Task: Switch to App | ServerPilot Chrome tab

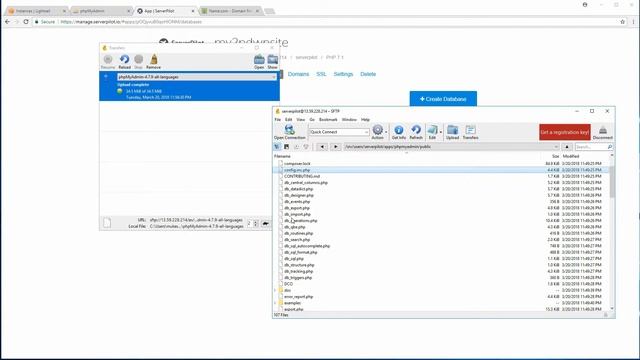Action: pyautogui.click(x=165, y=11)
